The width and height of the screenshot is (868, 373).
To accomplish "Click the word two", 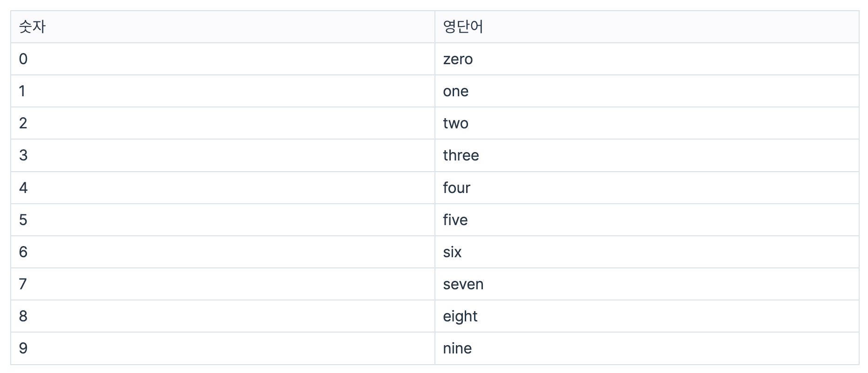I will tap(455, 123).
